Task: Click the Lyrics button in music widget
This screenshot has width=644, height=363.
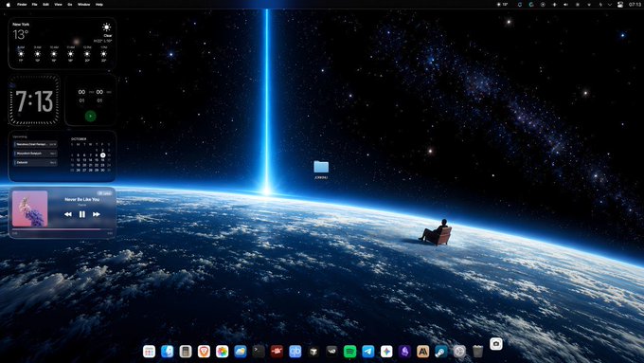Action: (x=105, y=192)
